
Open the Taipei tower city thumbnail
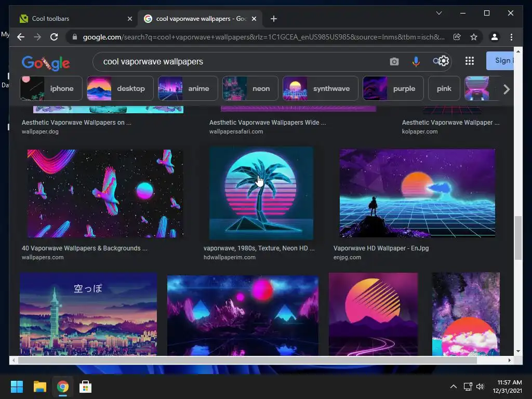[x=88, y=314]
